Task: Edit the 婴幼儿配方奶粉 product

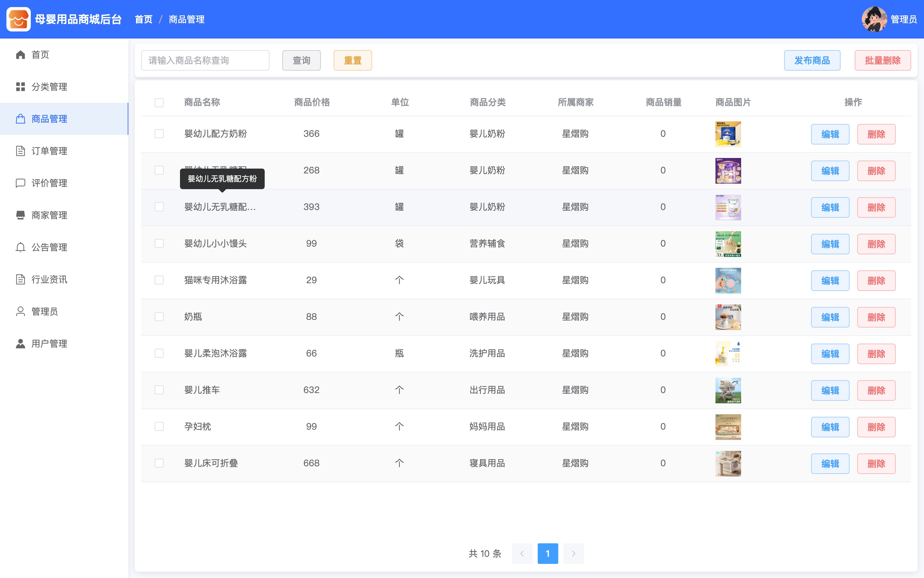Action: pos(830,134)
